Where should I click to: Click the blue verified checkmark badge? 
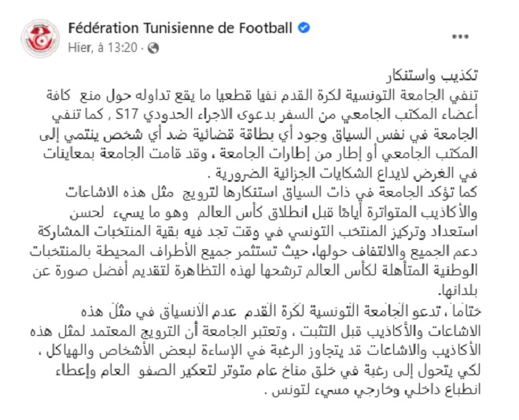click(x=304, y=28)
